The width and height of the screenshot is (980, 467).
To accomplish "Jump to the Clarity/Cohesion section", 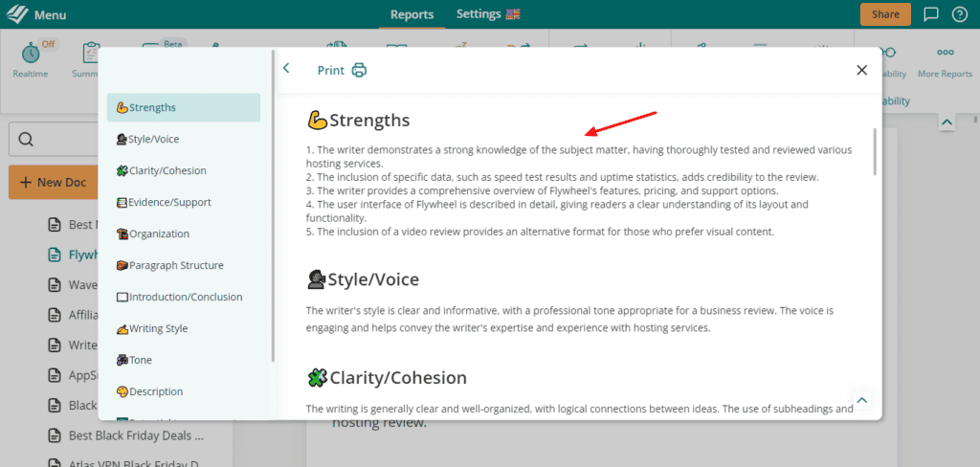I will click(167, 170).
